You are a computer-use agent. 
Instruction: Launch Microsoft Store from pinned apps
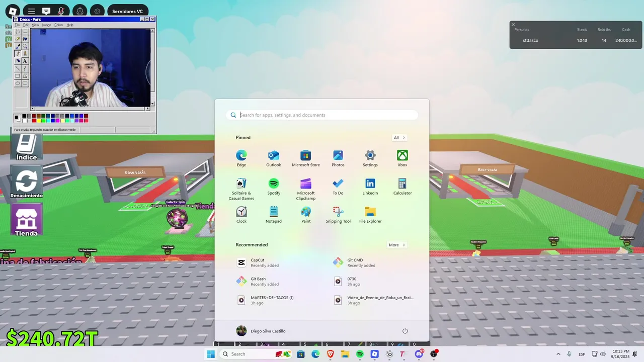click(x=306, y=158)
